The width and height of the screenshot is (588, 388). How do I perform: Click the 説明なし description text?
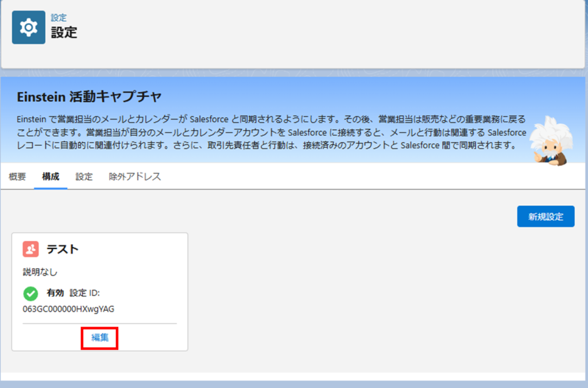pyautogui.click(x=40, y=272)
